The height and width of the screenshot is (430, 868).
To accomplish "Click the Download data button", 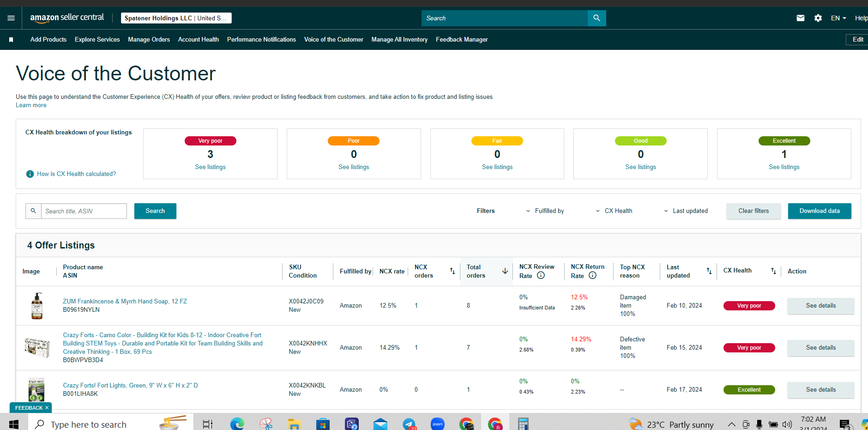I will [x=820, y=211].
